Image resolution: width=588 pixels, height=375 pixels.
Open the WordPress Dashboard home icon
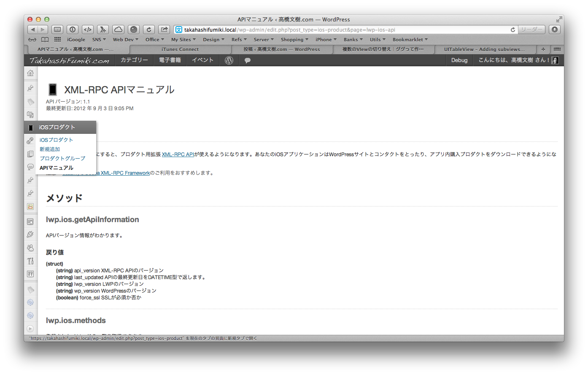tap(30, 73)
